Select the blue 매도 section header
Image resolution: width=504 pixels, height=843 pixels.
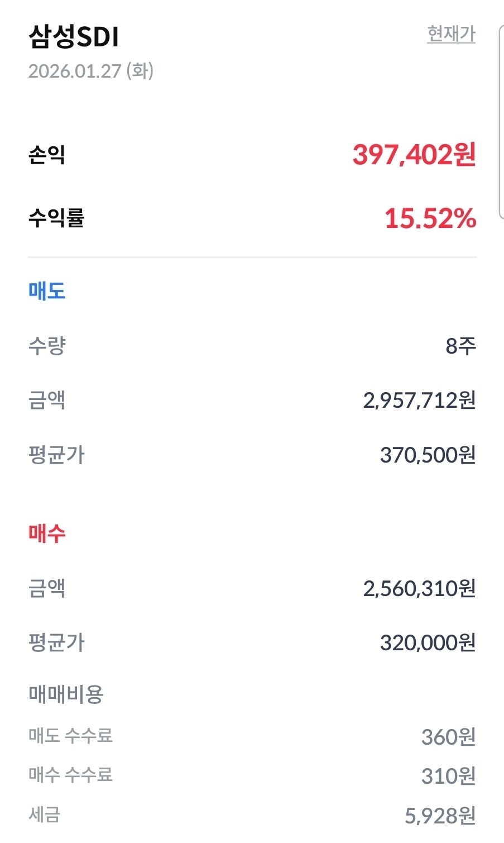tap(47, 291)
